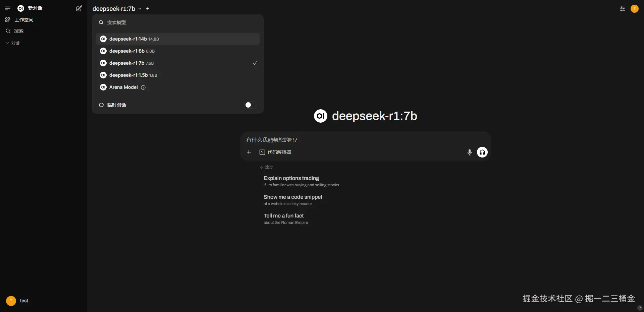Pick the Show me a code snippet suggestion

coord(293,200)
